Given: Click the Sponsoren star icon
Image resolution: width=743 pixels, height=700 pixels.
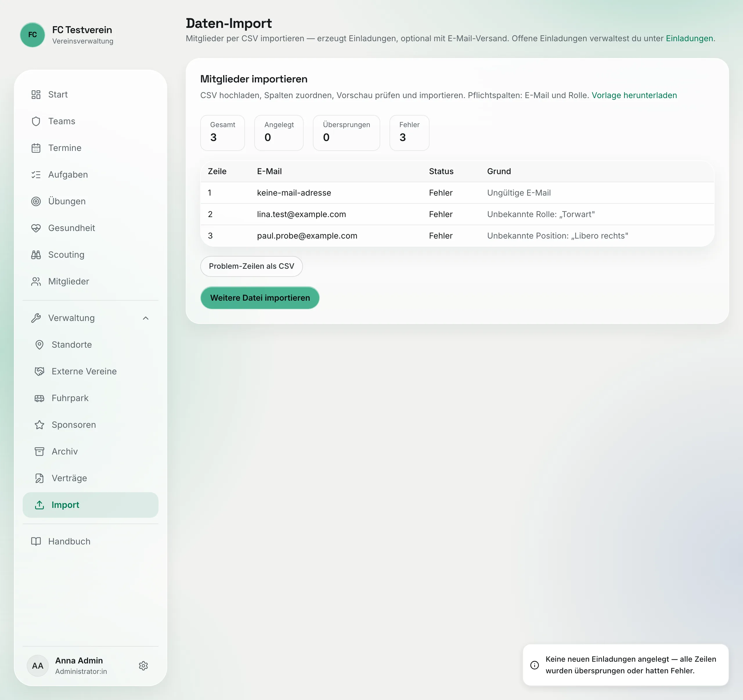Looking at the screenshot, I should click(x=39, y=425).
